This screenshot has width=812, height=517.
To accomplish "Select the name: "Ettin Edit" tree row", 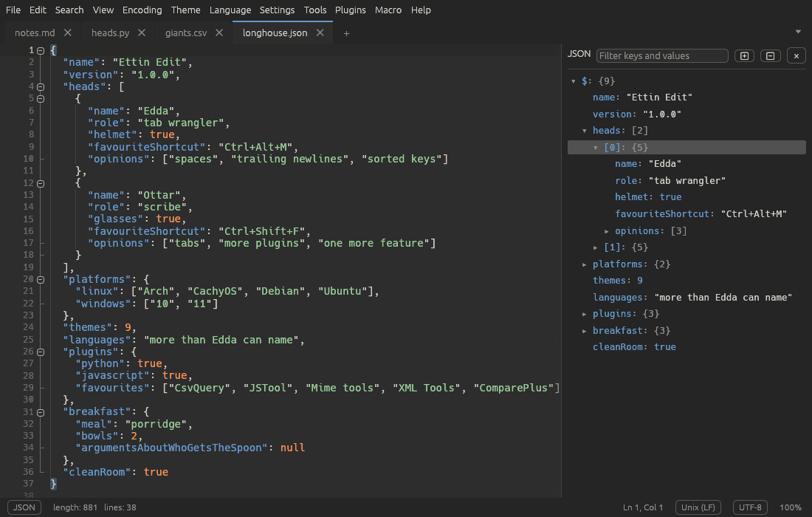I will click(687, 97).
